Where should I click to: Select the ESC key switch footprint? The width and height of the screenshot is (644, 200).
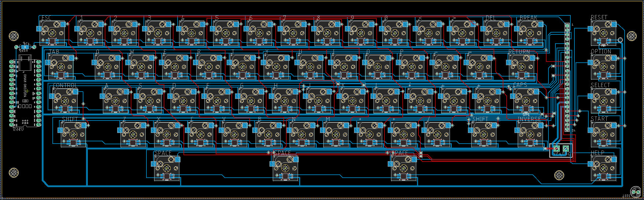tap(52, 33)
